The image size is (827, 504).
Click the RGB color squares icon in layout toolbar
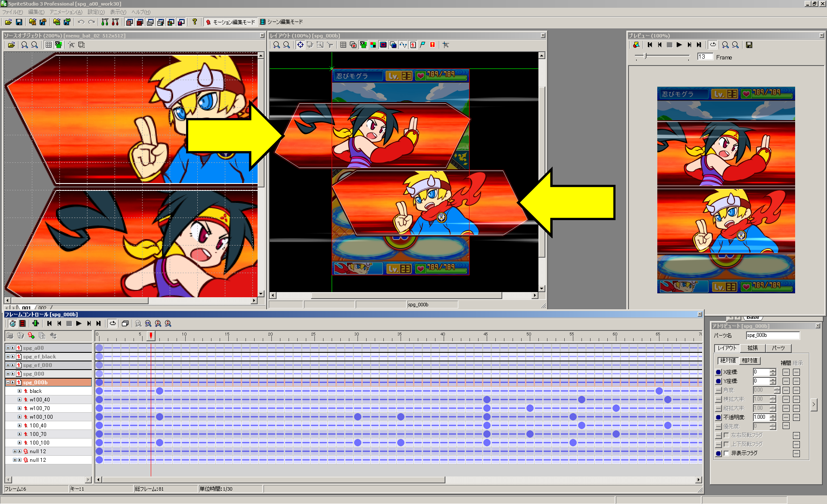click(x=373, y=45)
